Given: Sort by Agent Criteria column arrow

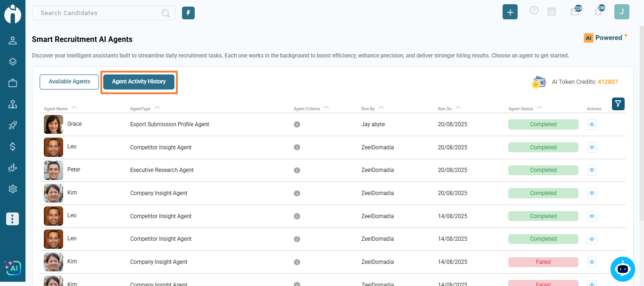Looking at the screenshot, I should click(x=326, y=108).
